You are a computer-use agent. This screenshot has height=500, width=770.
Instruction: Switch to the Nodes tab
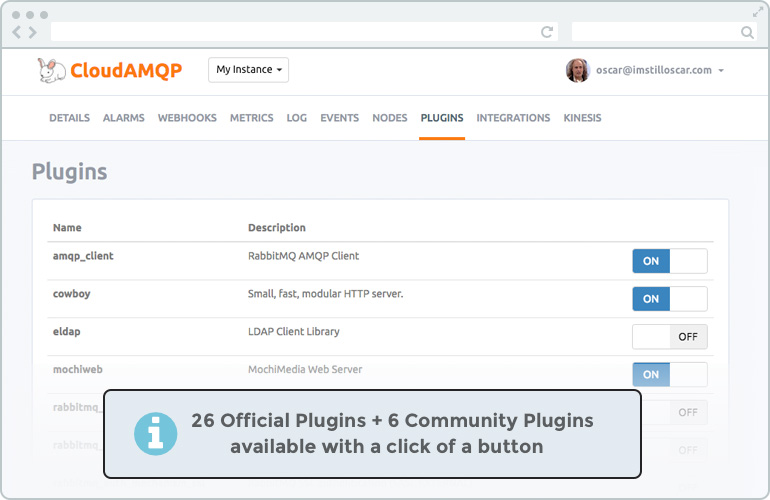[389, 118]
